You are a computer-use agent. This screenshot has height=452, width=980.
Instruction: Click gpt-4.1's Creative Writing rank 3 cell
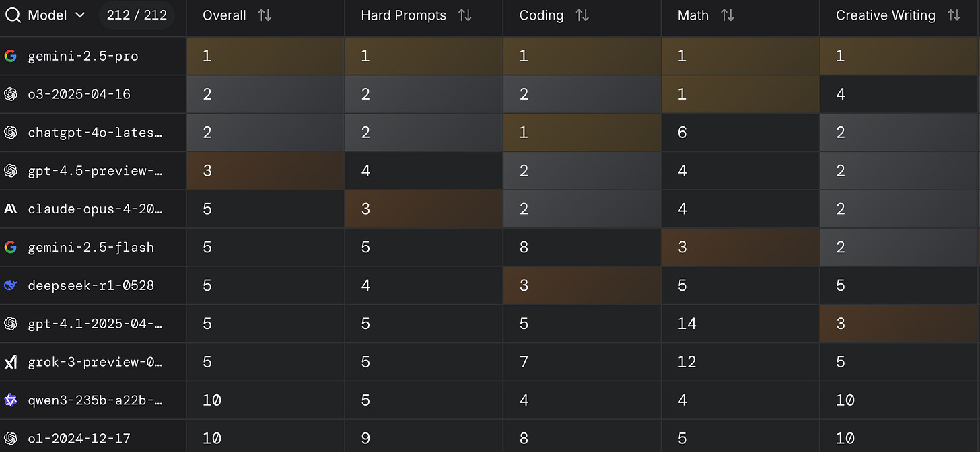tap(899, 324)
